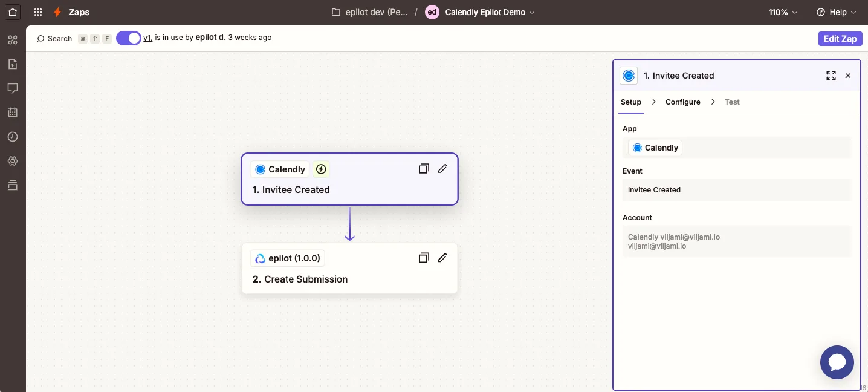Click the epilot (1.0.0) app chip
This screenshot has width=868, height=392.
pos(288,258)
